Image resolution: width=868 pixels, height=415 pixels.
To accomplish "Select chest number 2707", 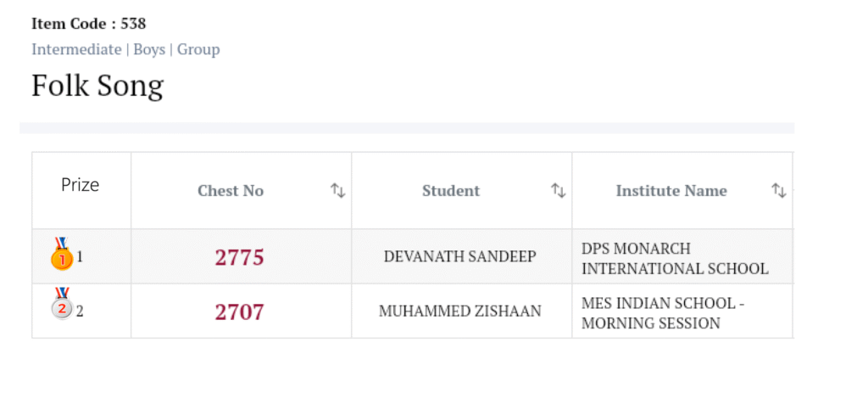I will [x=239, y=312].
